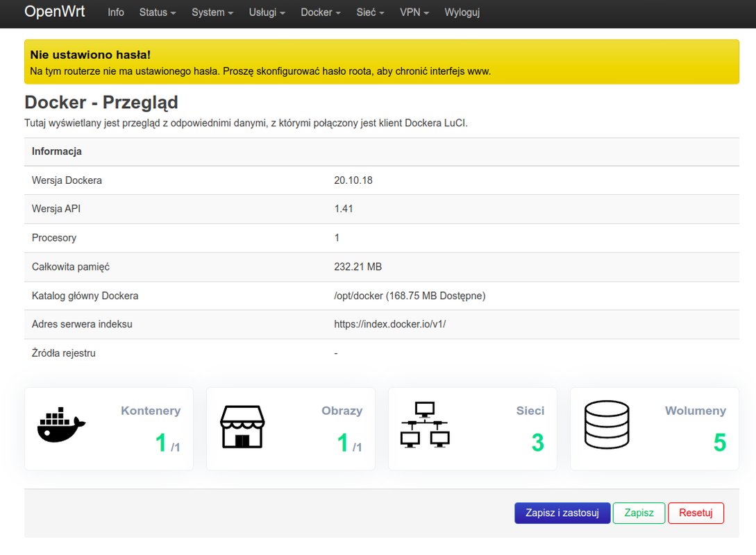Open the network topology icon
The height and width of the screenshot is (555, 756).
(425, 425)
